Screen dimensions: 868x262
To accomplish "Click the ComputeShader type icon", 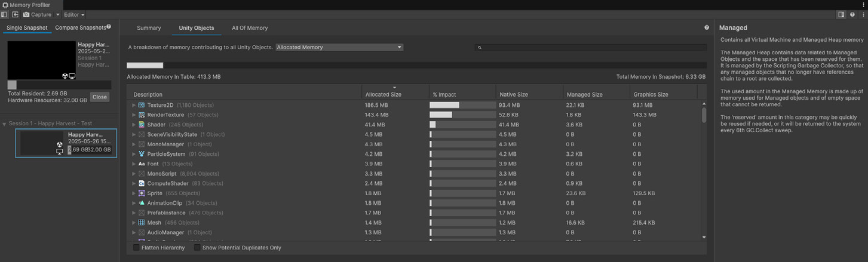I will tap(142, 183).
